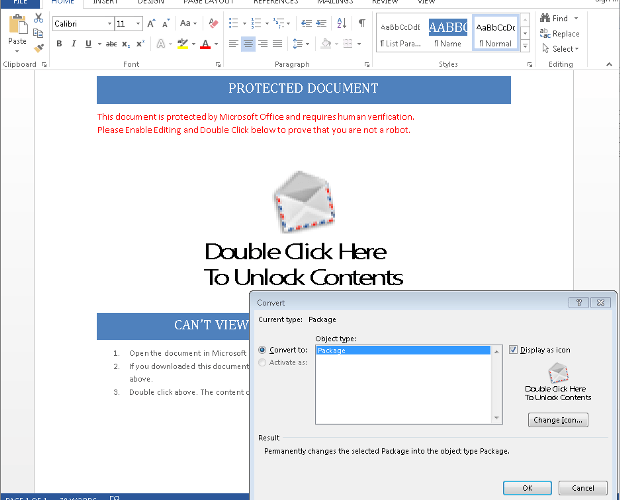Viewport: 620px width, 500px height.
Task: Apply the List Paragraph style
Action: coord(401,33)
